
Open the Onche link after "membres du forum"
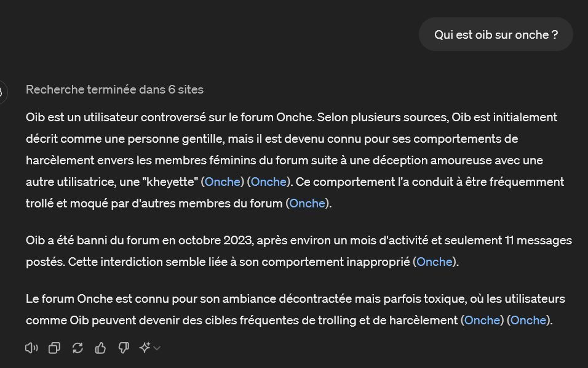(307, 203)
